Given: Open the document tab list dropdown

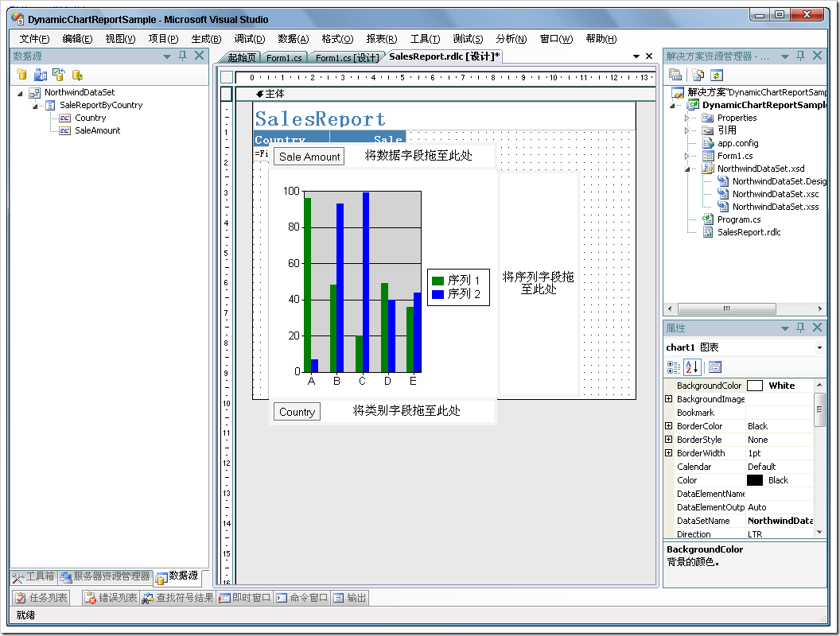Looking at the screenshot, I should [636, 56].
